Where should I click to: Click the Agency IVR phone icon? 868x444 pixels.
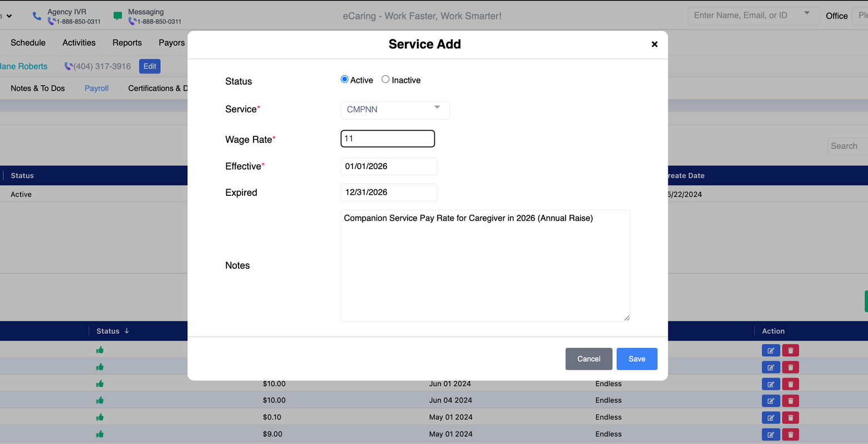pyautogui.click(x=37, y=16)
